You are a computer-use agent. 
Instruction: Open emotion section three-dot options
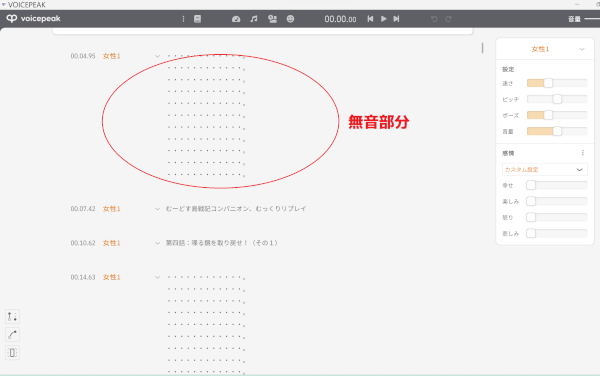[583, 153]
